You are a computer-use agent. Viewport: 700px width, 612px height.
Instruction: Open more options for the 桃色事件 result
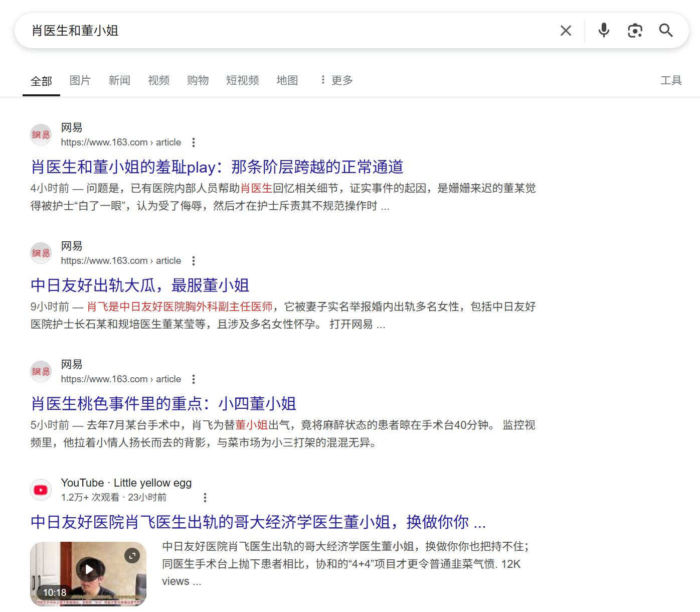point(194,379)
